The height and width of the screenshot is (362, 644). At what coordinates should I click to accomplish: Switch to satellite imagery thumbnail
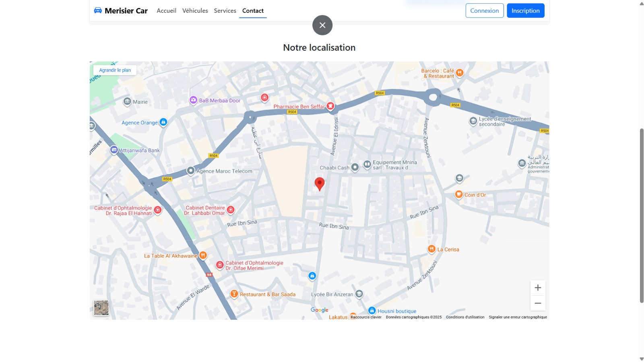point(101,308)
